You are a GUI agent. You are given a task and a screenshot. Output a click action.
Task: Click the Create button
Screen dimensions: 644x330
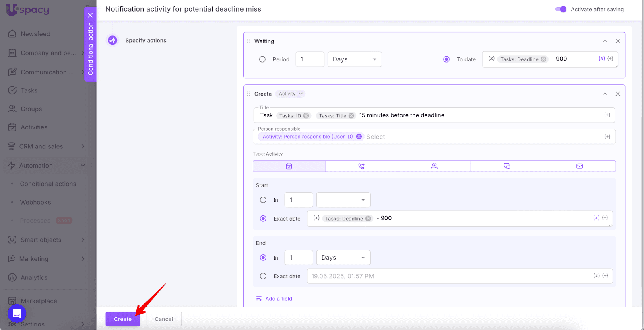pyautogui.click(x=123, y=319)
